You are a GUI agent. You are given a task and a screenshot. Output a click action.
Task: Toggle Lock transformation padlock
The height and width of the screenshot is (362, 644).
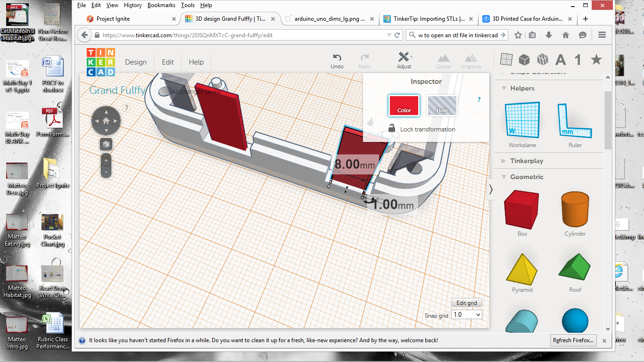click(392, 128)
